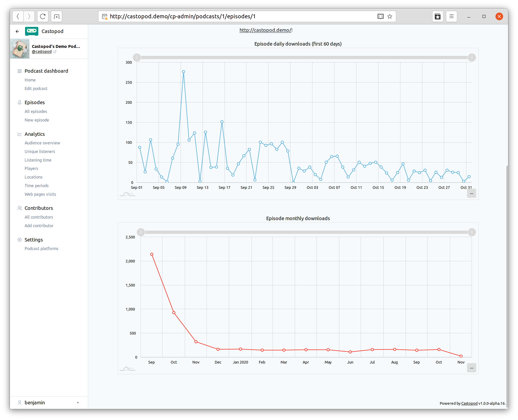Grab the left scrollbar grip of monthly chart
Image resolution: width=518 pixels, height=420 pixels.
point(141,232)
